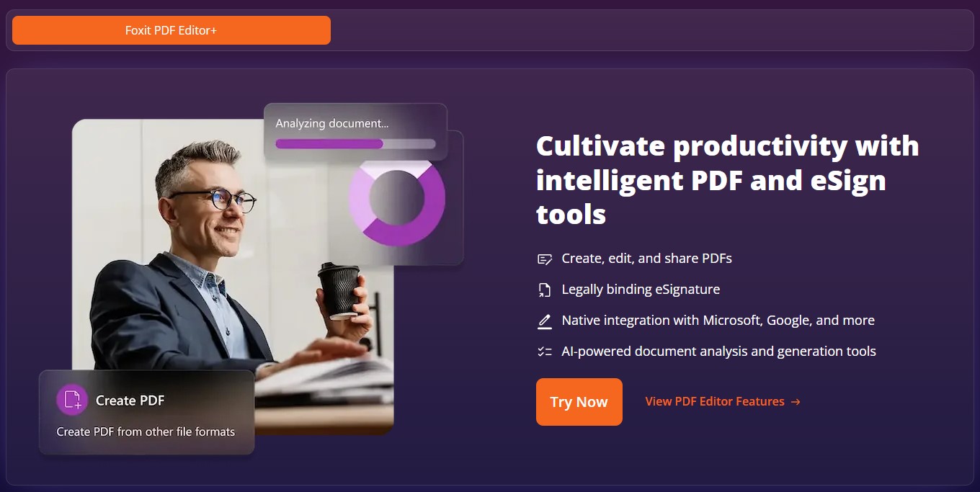Open the View PDF Editor Features link
980x492 pixels.
point(723,402)
